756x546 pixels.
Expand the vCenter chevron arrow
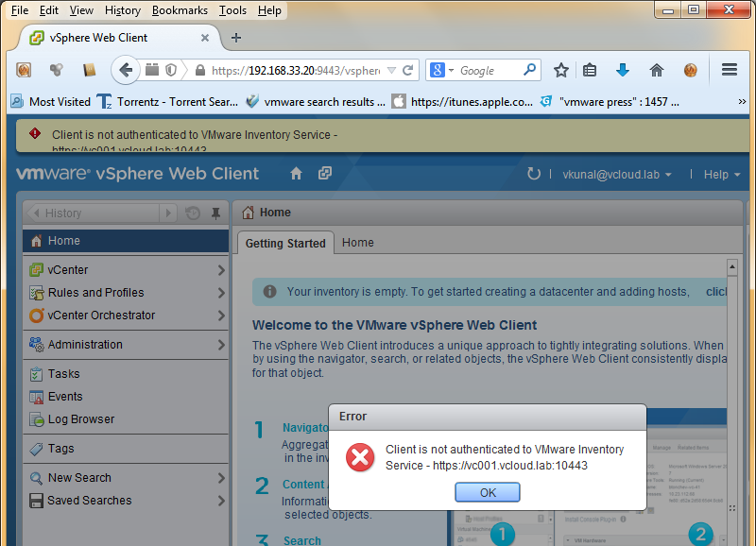point(221,270)
